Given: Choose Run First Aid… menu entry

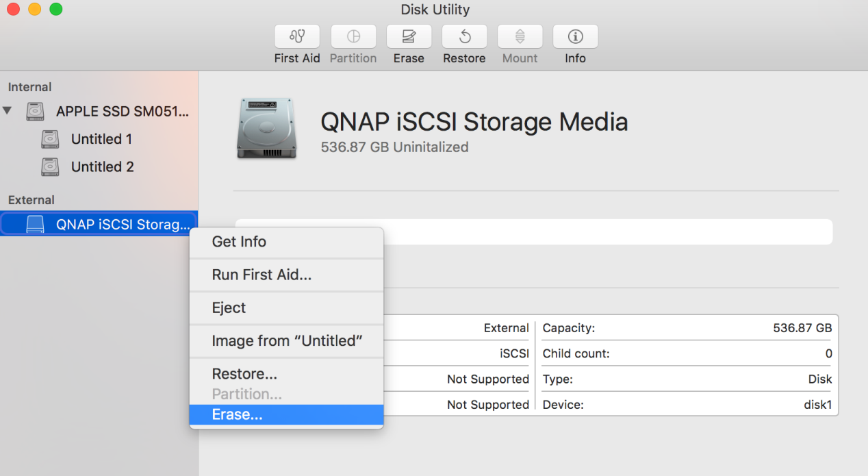Looking at the screenshot, I should coord(261,275).
